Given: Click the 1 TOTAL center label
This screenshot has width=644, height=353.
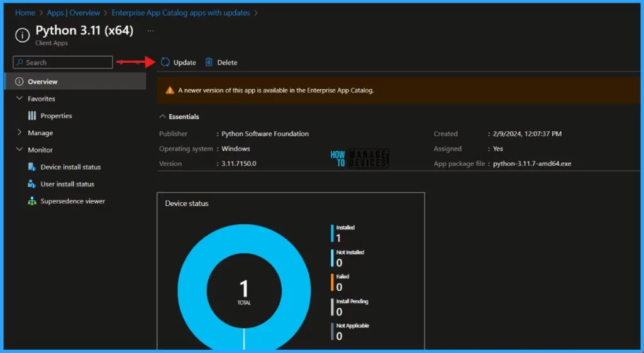Looking at the screenshot, I should (x=244, y=292).
